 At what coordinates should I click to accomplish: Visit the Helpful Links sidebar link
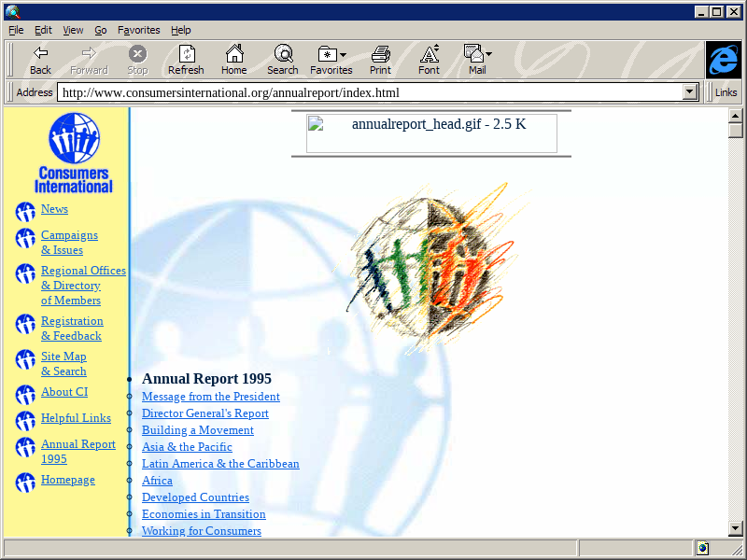coord(76,418)
